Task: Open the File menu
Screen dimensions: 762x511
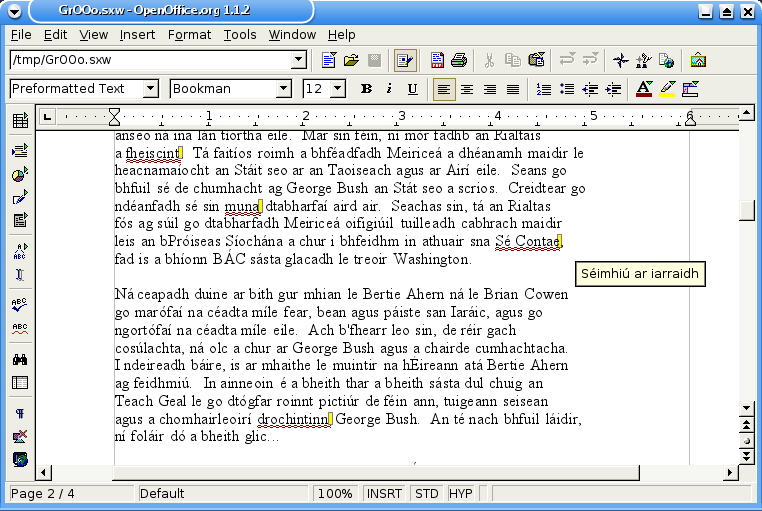Action: click(21, 35)
